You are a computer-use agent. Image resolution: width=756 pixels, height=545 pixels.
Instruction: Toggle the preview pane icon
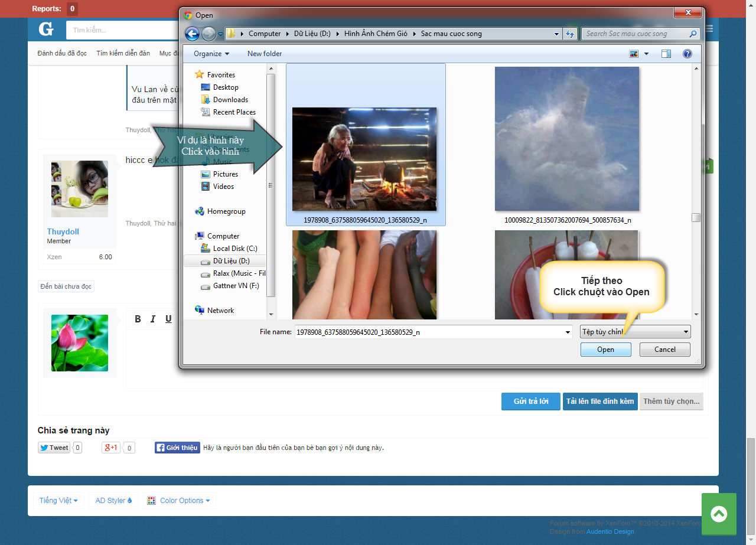(x=666, y=54)
